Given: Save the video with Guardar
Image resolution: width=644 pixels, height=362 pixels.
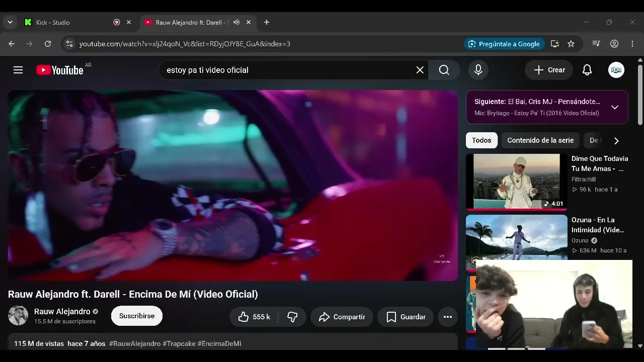Looking at the screenshot, I should click(x=406, y=317).
